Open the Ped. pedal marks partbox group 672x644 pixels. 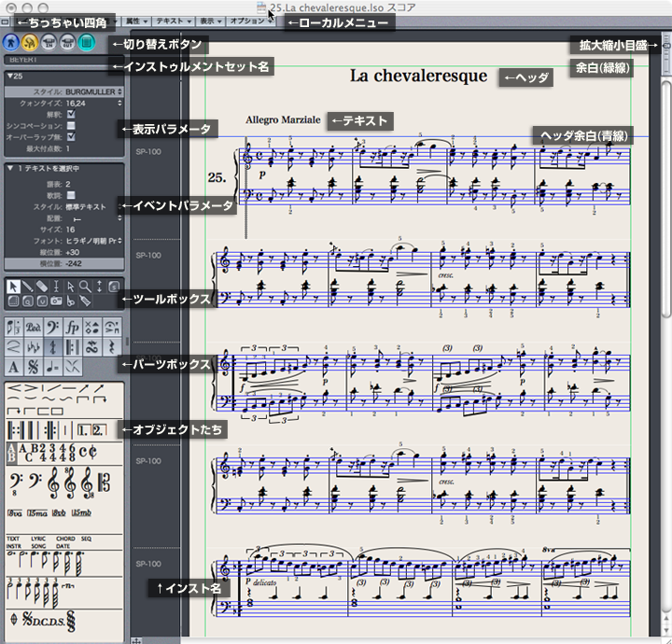pos(33,328)
